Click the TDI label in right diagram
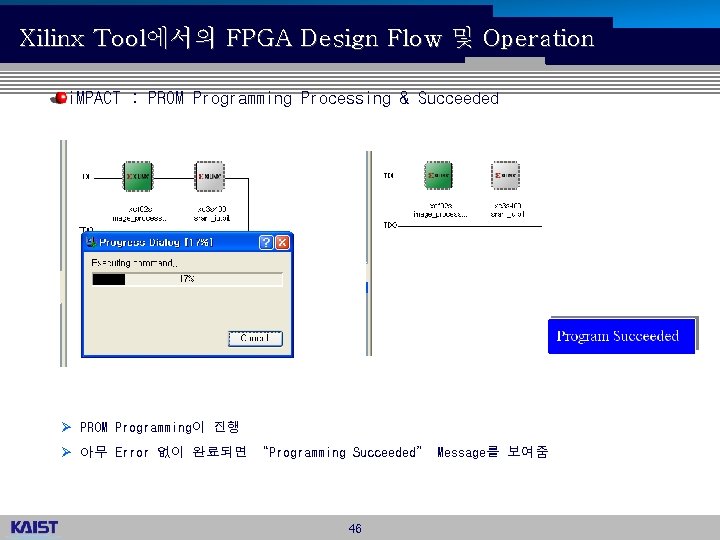 [388, 175]
